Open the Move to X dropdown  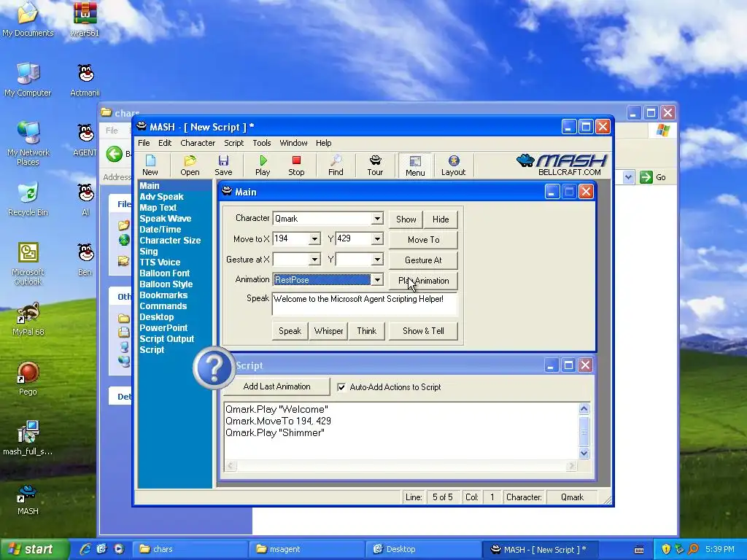314,239
